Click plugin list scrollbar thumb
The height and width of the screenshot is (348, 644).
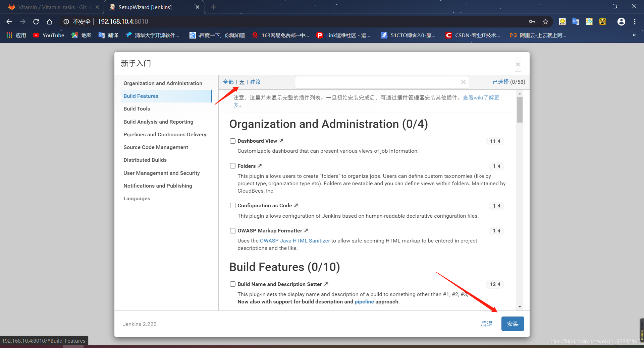coord(520,110)
